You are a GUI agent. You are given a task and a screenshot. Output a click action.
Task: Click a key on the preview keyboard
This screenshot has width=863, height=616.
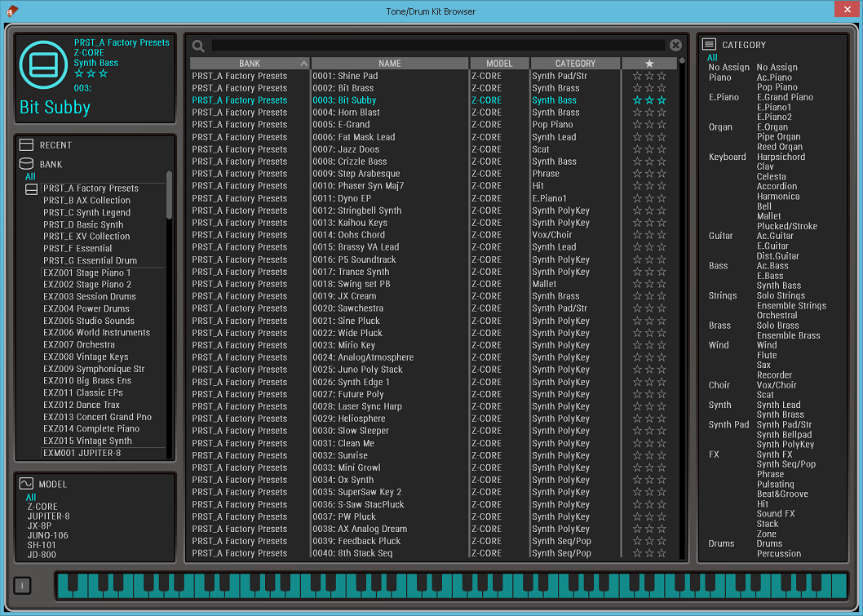pyautogui.click(x=451, y=585)
